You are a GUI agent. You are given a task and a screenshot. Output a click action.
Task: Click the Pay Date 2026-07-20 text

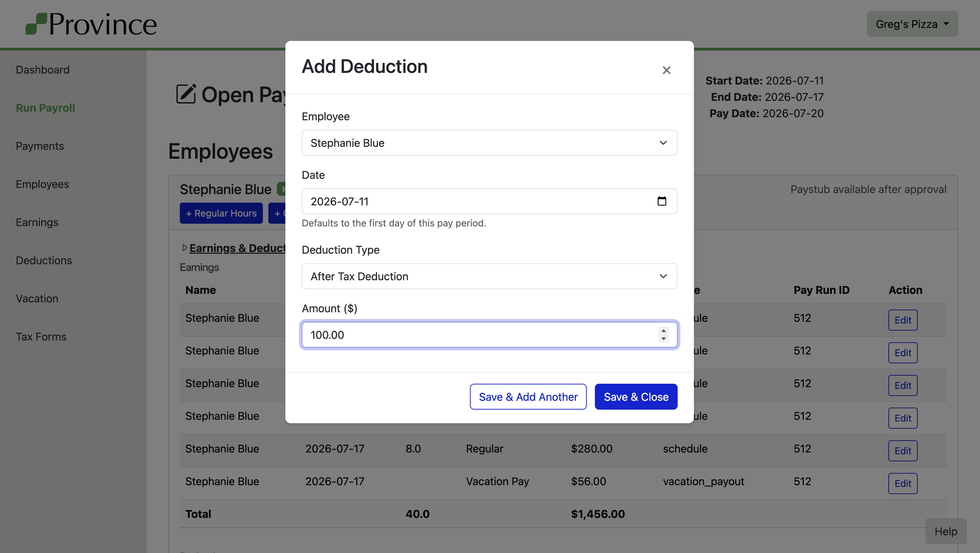[x=766, y=113]
